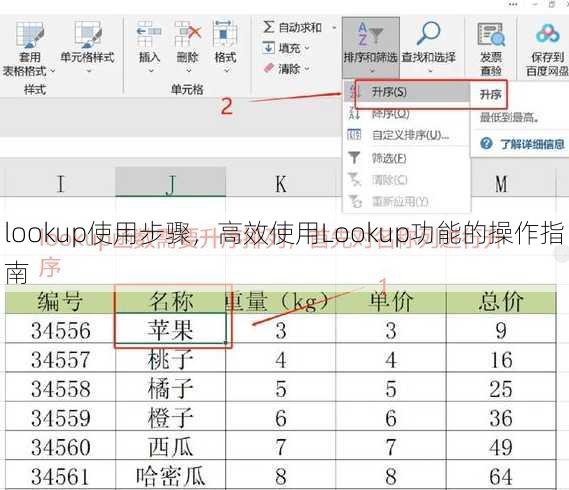569x490 pixels.
Task: Expand the arrow under 格式
Action: click(226, 71)
